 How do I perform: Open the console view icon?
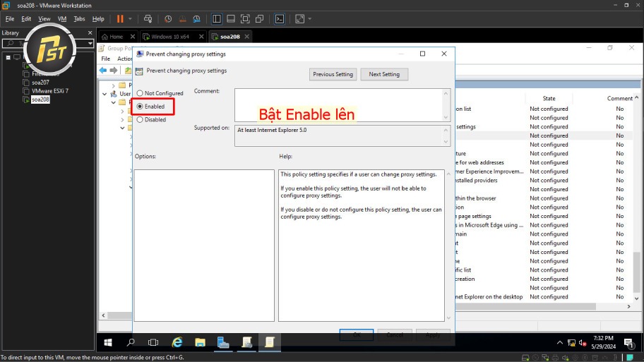(x=280, y=19)
